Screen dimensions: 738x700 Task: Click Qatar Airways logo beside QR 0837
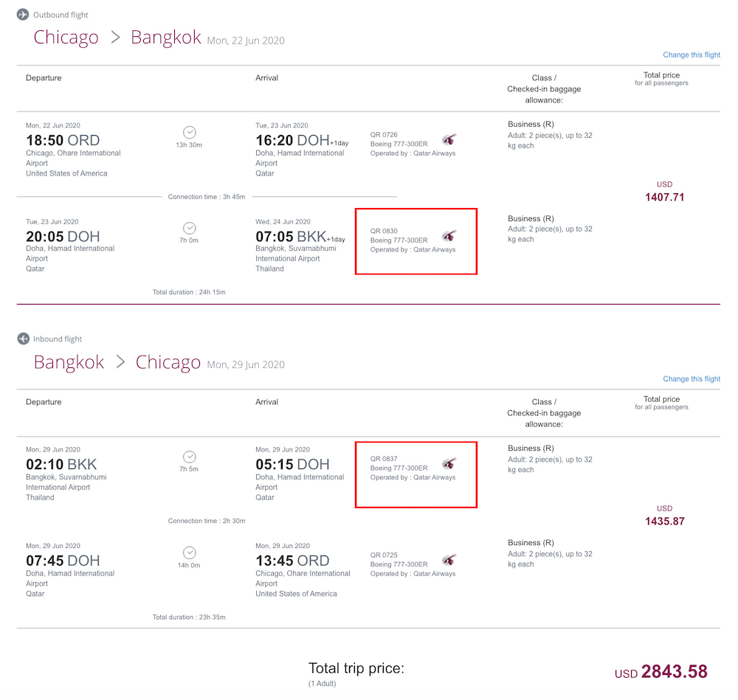tap(449, 463)
